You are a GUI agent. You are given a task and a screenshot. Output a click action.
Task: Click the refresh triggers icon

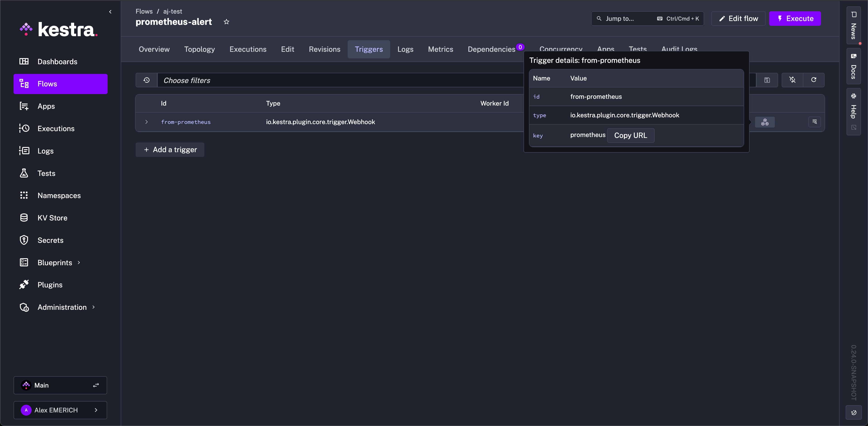814,80
